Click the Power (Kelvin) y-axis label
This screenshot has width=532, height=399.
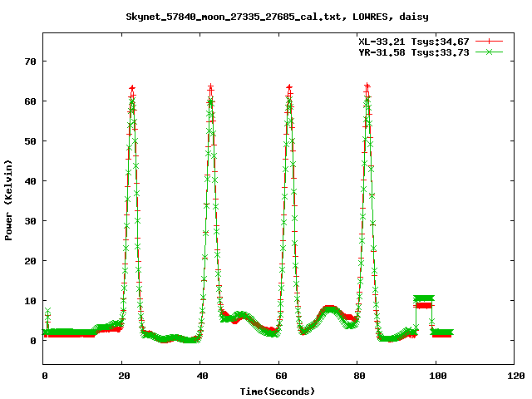click(x=8, y=200)
